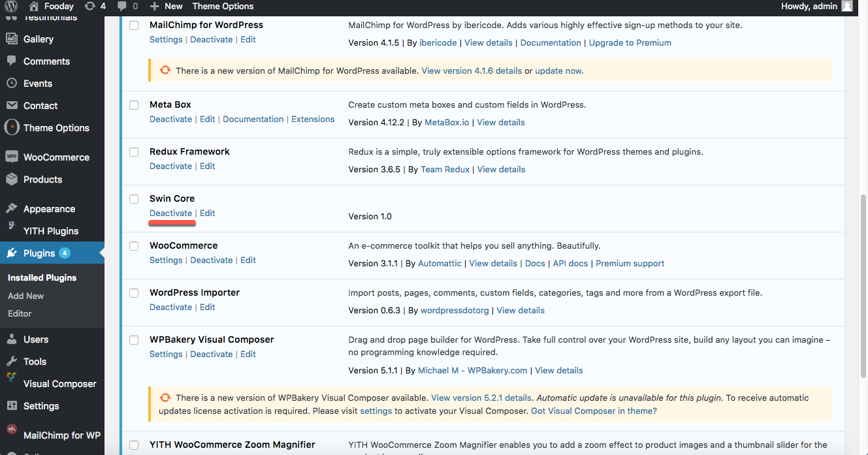Deactivate MailChimp for WordPress
868x455 pixels.
(x=212, y=40)
